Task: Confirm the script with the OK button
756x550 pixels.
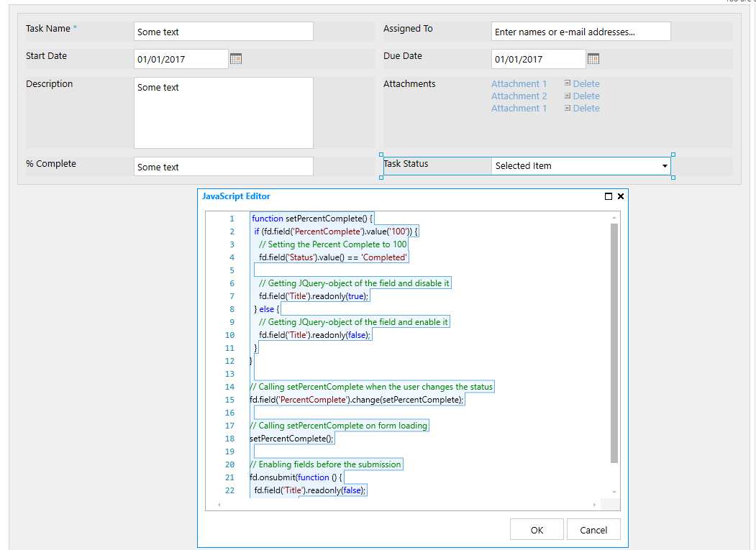Action: point(537,529)
